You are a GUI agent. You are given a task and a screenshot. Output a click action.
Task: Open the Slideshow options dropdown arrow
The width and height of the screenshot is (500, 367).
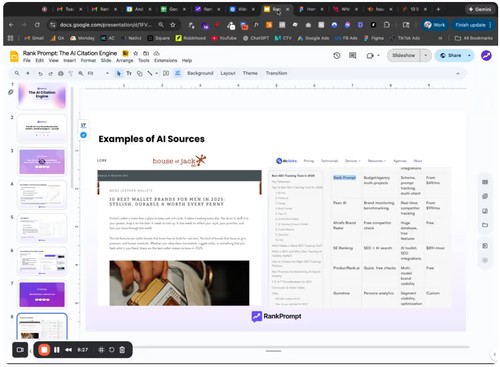pyautogui.click(x=426, y=56)
